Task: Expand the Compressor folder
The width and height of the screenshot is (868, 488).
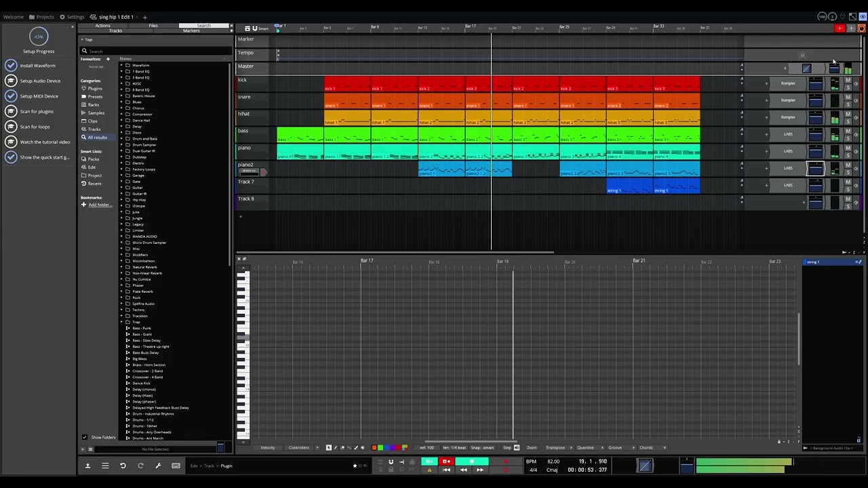Action: tap(122, 114)
